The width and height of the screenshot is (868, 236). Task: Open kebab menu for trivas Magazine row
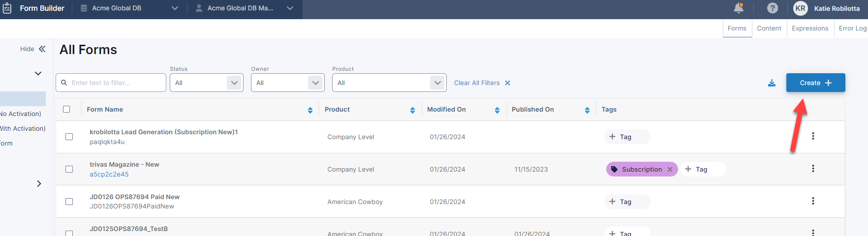pos(813,169)
